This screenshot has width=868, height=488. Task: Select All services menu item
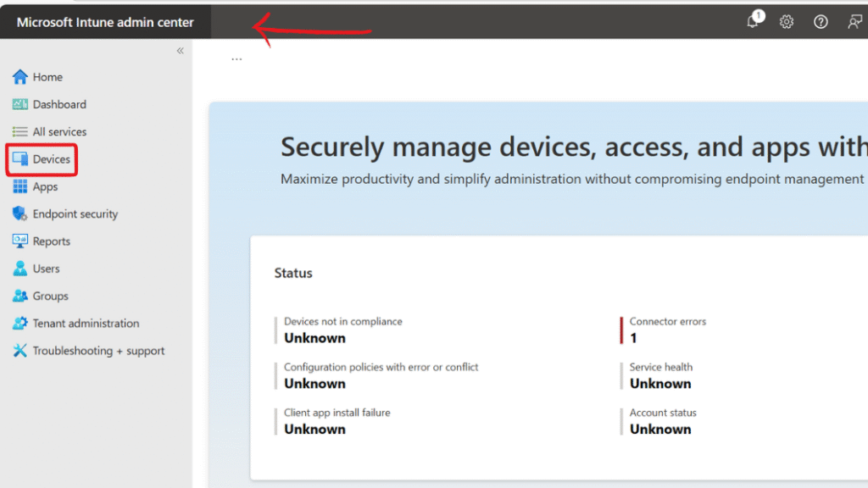(59, 131)
